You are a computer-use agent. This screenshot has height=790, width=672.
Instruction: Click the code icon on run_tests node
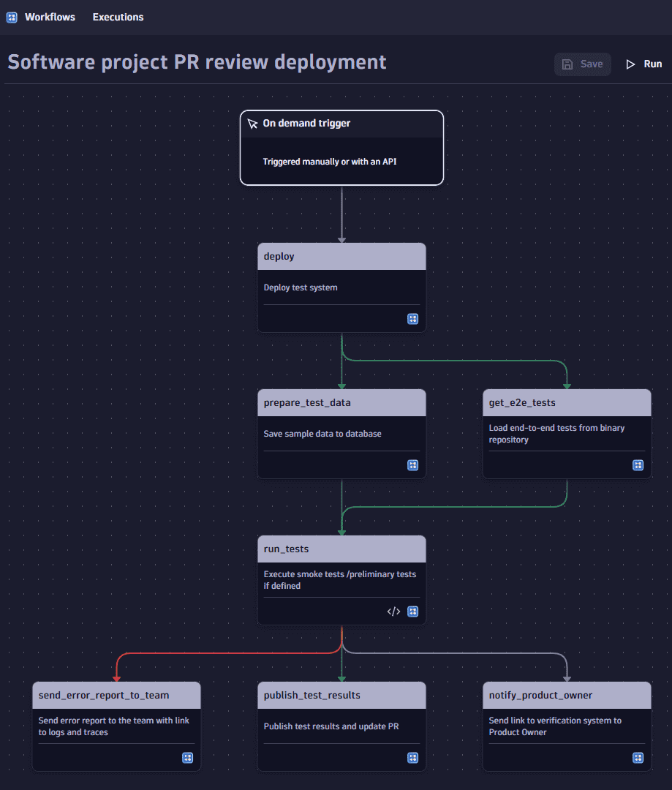pos(393,612)
